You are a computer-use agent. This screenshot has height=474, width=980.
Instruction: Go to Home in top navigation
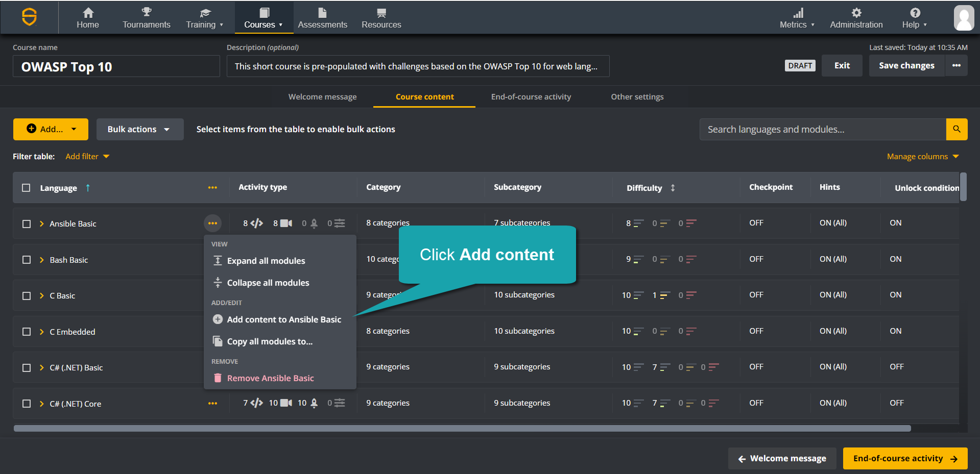[88, 18]
